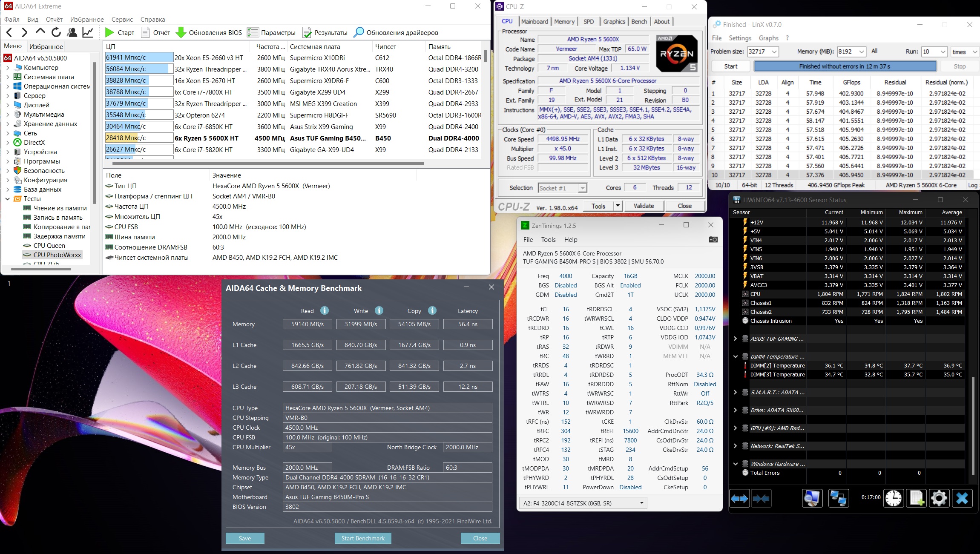
Task: Open LinX Problem size dropdown
Action: (774, 52)
